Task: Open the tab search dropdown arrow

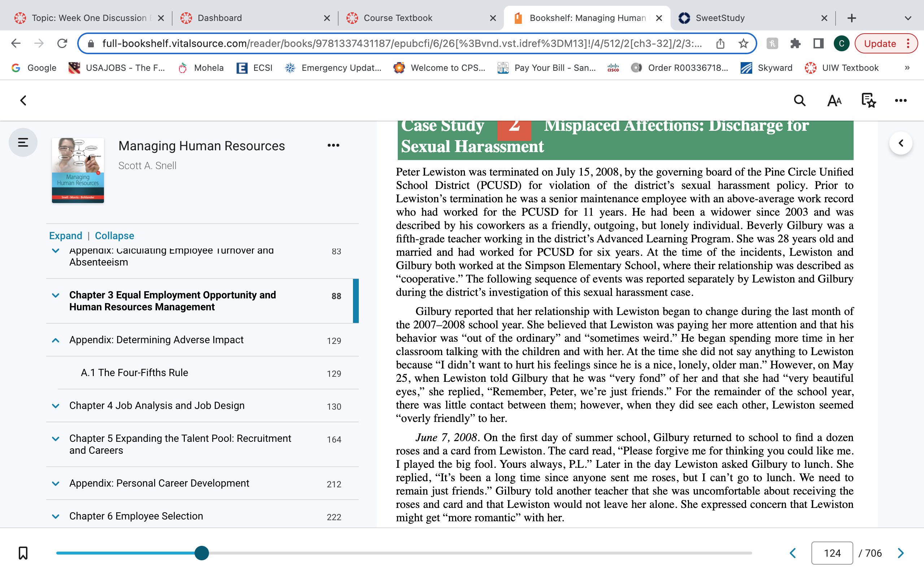Action: coord(908,18)
